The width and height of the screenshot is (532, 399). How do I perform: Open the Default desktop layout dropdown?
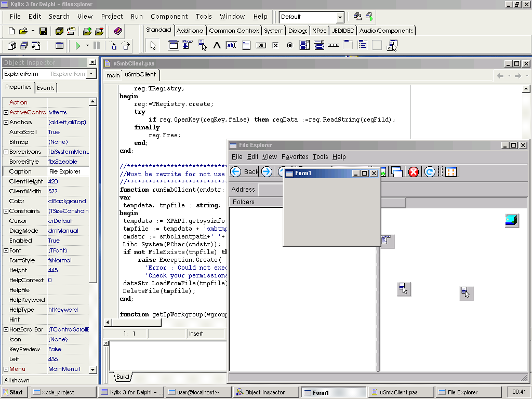tap(340, 17)
